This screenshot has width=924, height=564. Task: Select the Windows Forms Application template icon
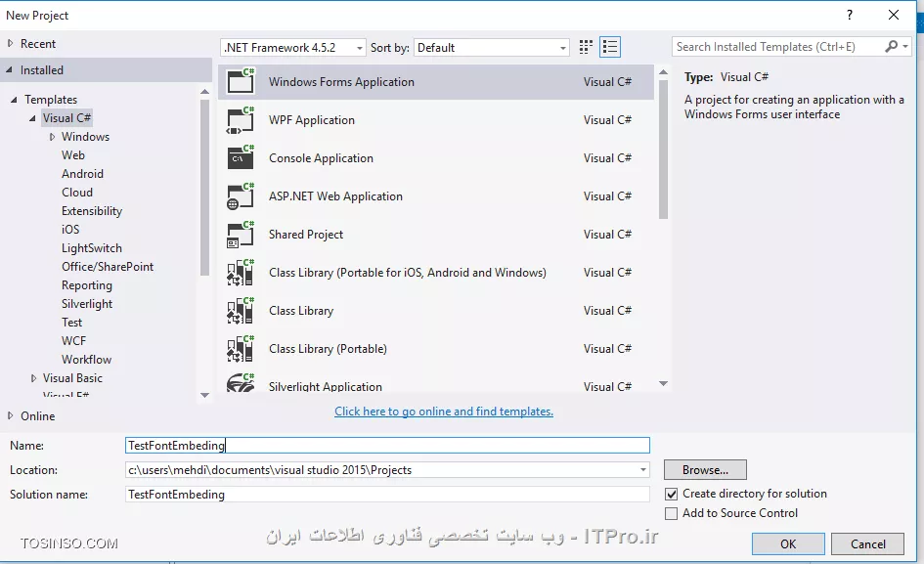click(241, 81)
